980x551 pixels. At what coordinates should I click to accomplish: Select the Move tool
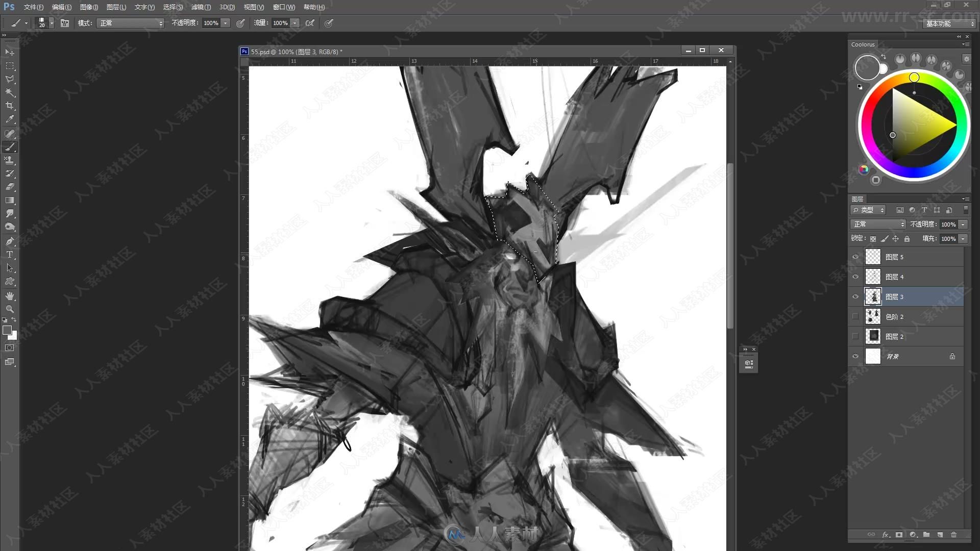click(10, 52)
